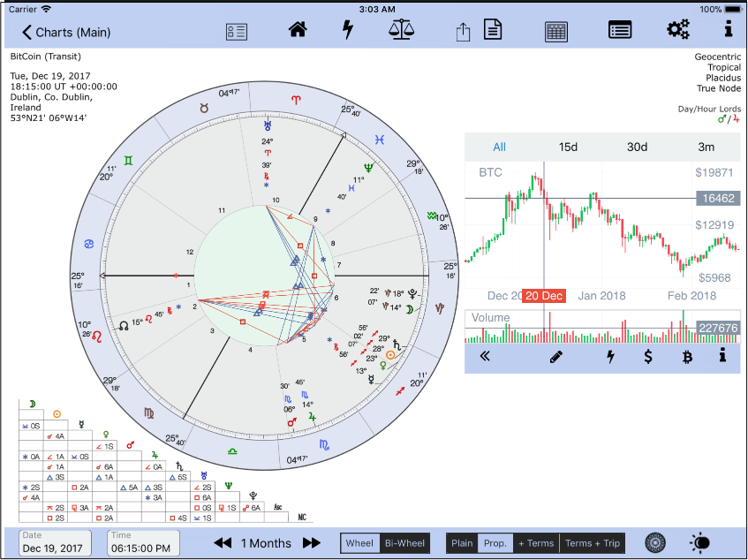This screenshot has height=560, width=748.
Task: Open the Date field Dec 19, 2017
Action: pyautogui.click(x=56, y=543)
